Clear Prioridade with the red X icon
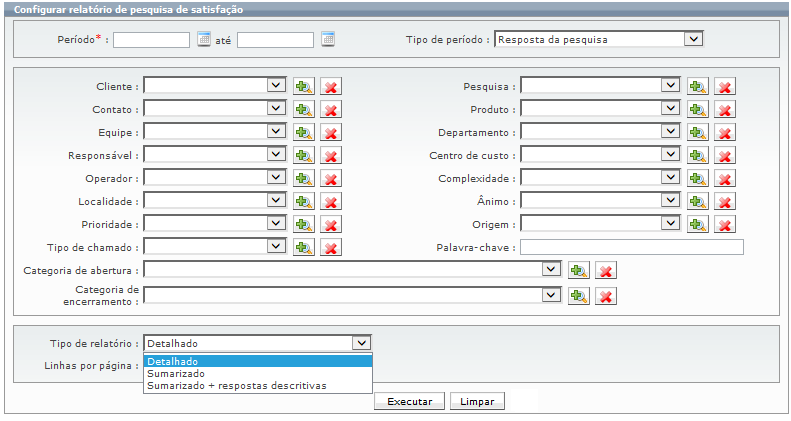 pos(331,224)
